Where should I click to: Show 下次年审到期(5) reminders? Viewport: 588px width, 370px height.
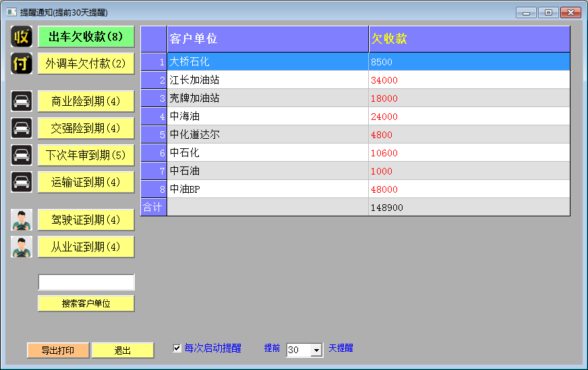[x=86, y=155]
